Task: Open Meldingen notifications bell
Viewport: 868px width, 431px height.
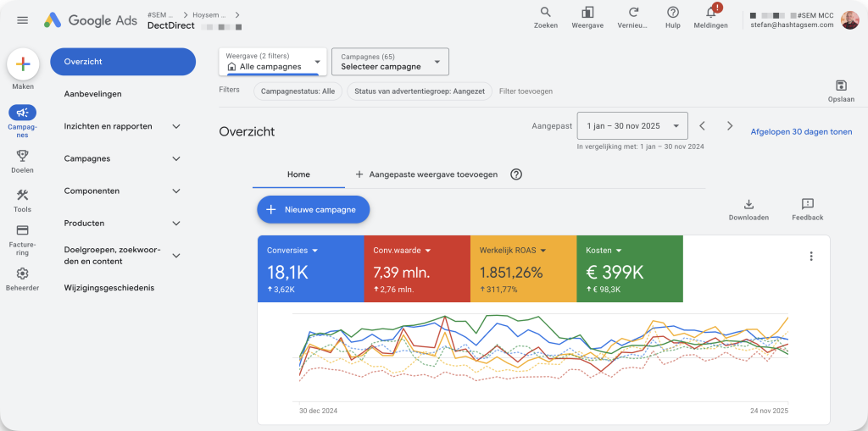Action: point(710,13)
